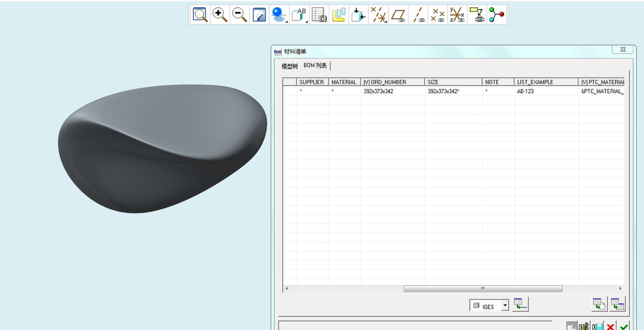Click the yellow L-shaped layers icon

pos(339,15)
